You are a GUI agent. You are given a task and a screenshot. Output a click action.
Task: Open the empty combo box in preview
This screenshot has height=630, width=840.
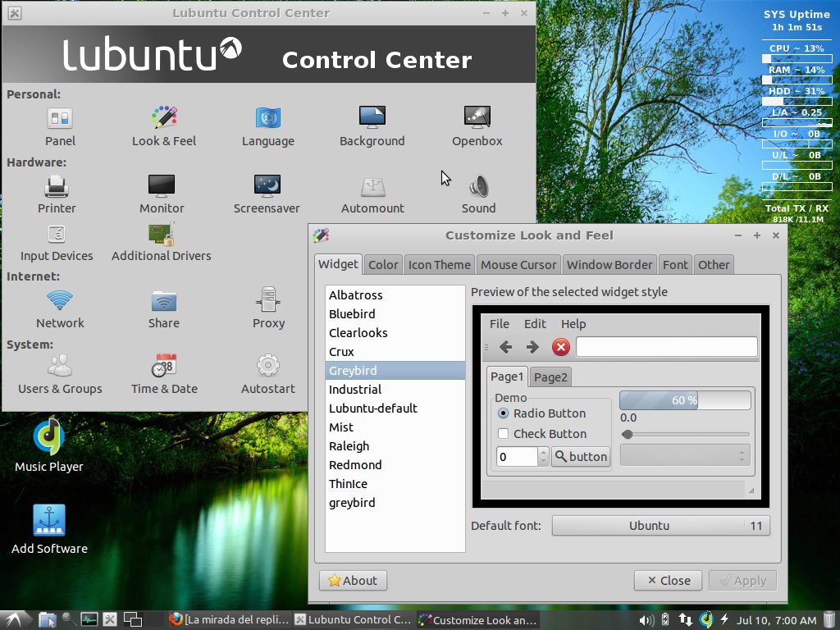click(x=685, y=455)
